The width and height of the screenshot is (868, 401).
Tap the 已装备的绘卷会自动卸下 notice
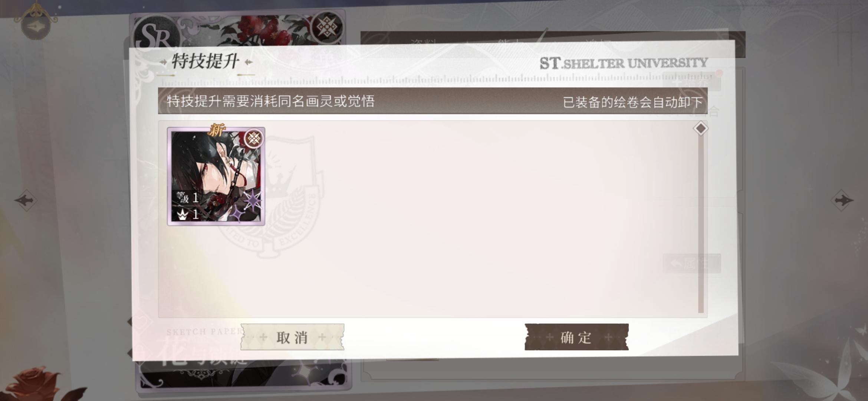tap(633, 102)
